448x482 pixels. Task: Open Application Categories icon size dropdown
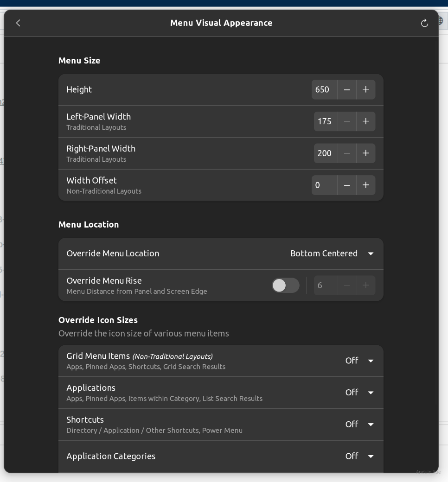[x=359, y=457]
